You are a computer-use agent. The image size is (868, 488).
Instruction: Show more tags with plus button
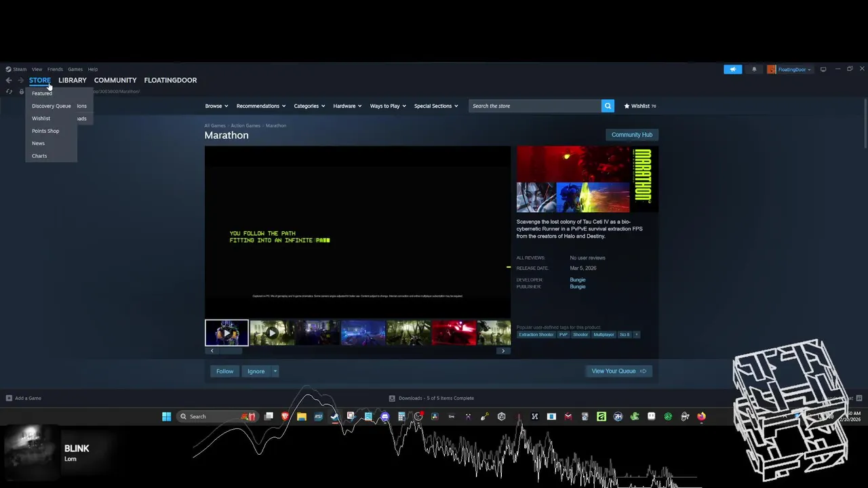pyautogui.click(x=636, y=334)
